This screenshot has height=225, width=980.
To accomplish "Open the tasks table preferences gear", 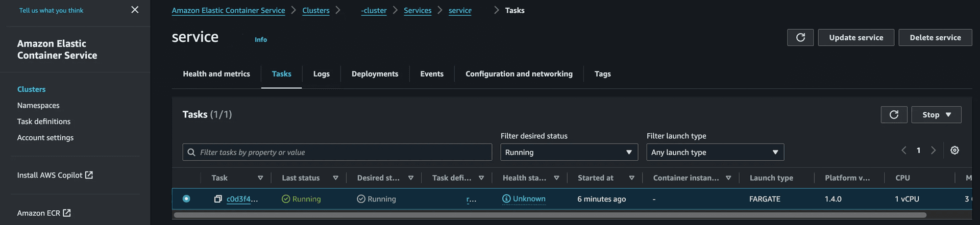I will [x=954, y=151].
